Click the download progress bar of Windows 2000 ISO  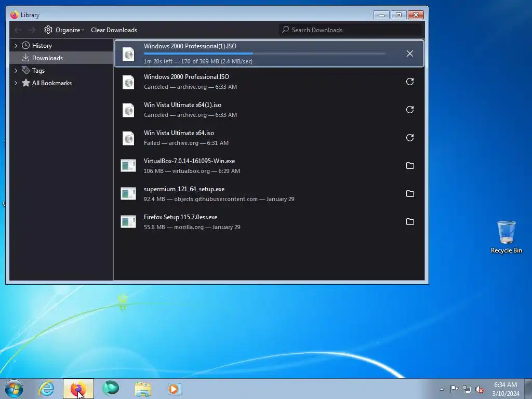click(264, 54)
